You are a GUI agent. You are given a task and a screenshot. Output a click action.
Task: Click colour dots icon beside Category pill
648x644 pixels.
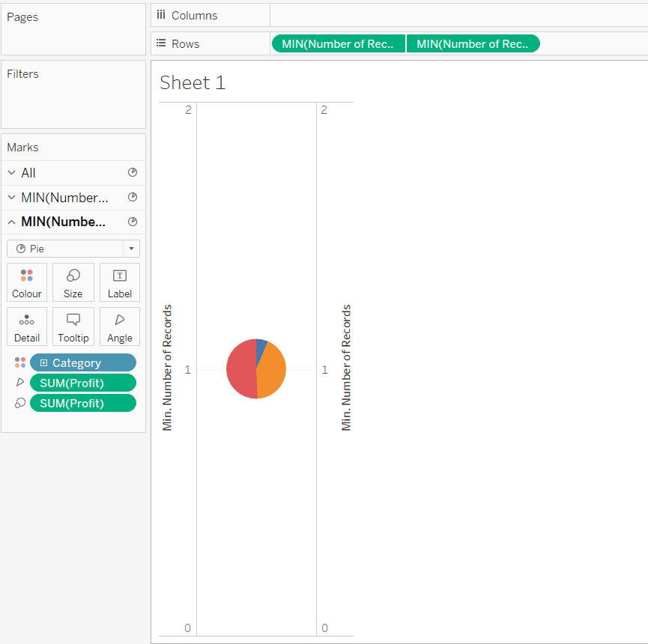click(19, 362)
